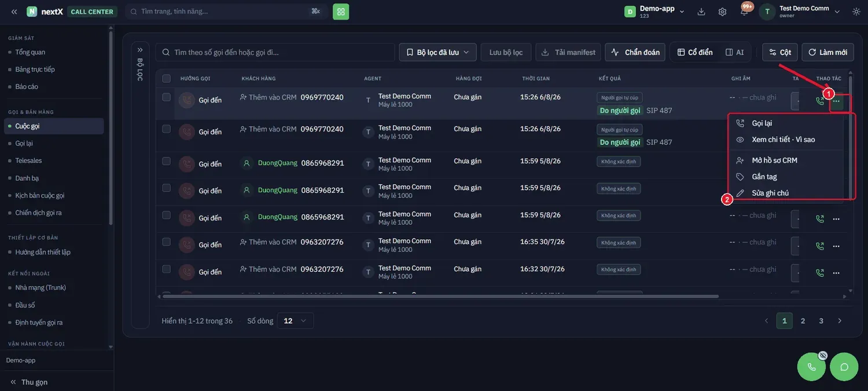Viewport: 868px width, 391px height.
Task: Open three-dot actions for the 16:32 30/7/26 row
Action: [x=836, y=273]
